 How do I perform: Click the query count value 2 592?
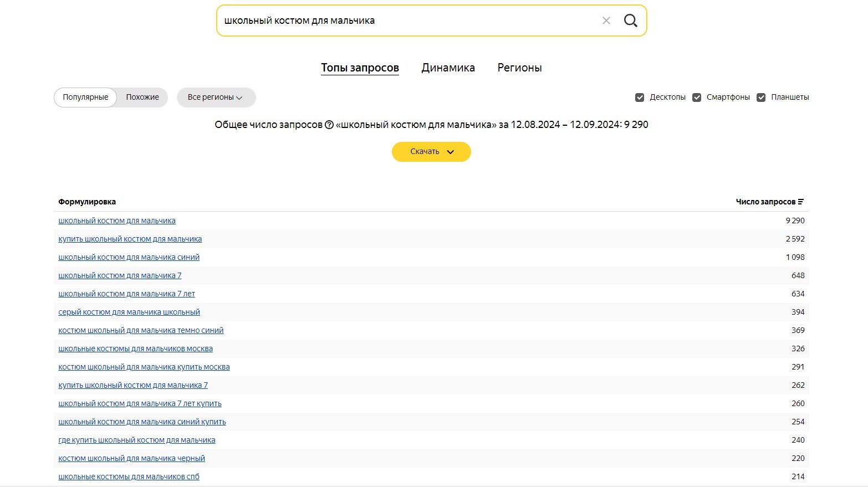click(x=795, y=239)
